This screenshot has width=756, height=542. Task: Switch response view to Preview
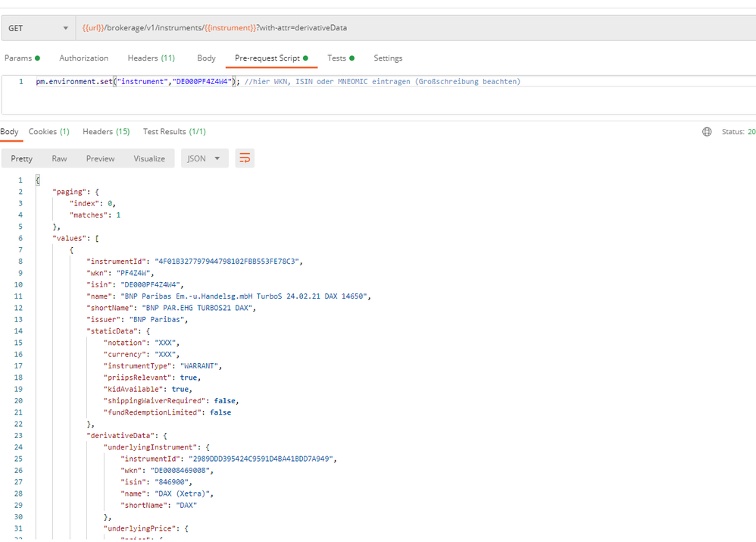coord(100,158)
